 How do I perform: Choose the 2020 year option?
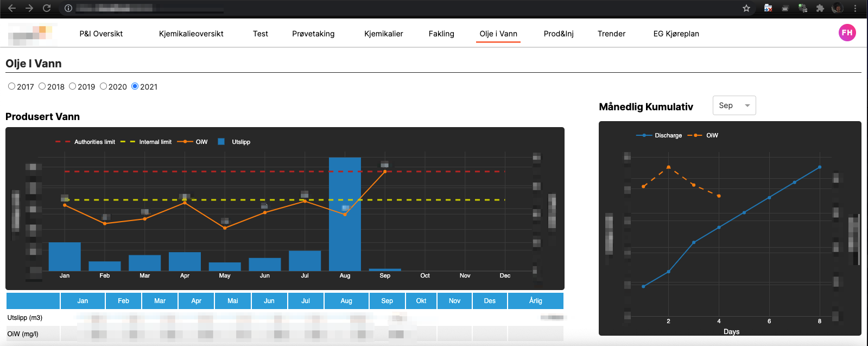pos(104,86)
